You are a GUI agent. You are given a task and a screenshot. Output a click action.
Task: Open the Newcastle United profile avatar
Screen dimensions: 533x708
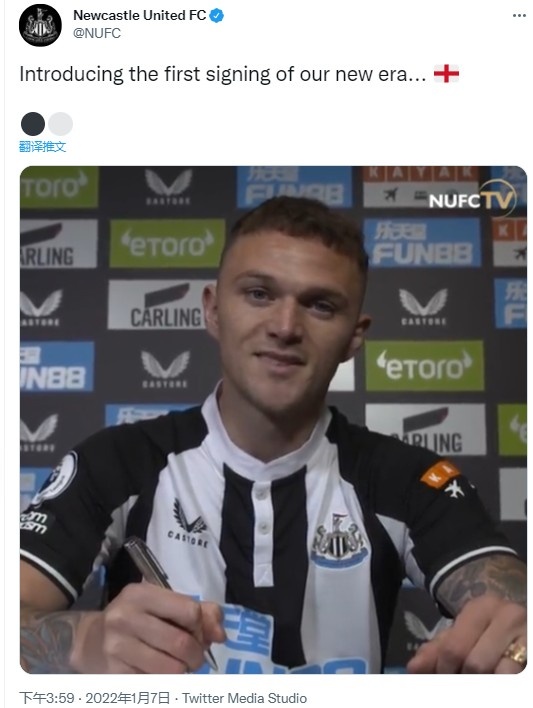click(40, 25)
